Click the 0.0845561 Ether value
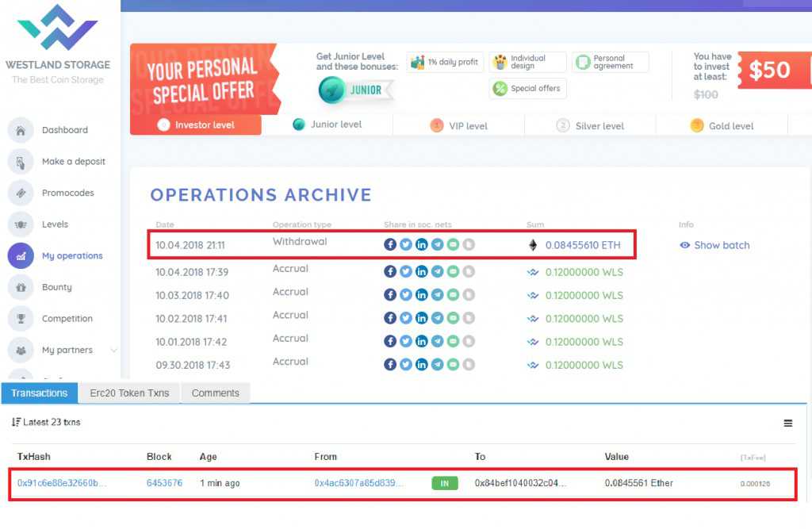 pos(638,483)
